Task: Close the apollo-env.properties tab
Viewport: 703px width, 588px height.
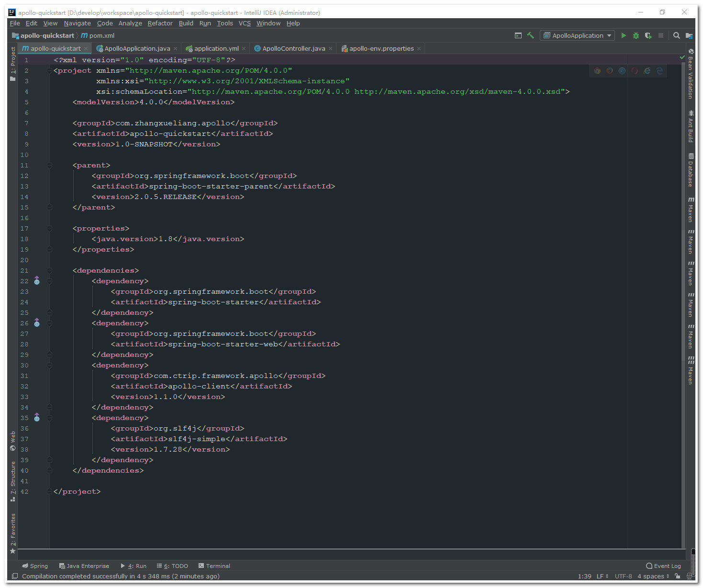Action: [x=419, y=49]
